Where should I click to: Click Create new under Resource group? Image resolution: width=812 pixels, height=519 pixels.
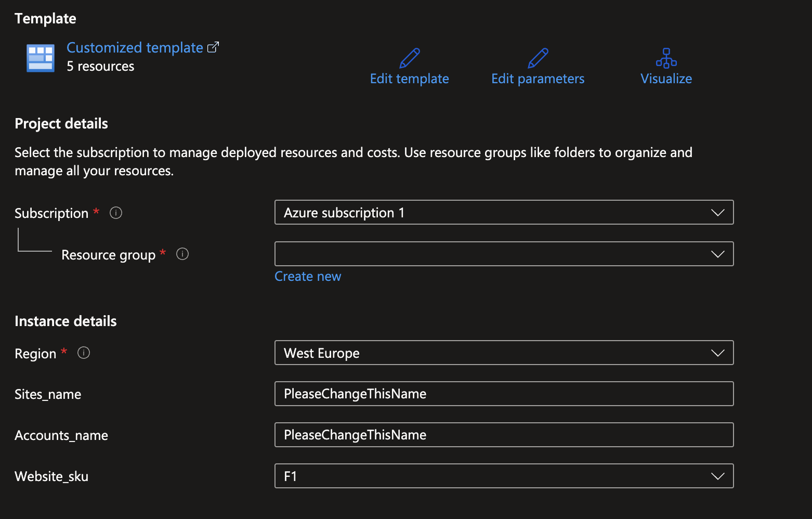pos(308,276)
